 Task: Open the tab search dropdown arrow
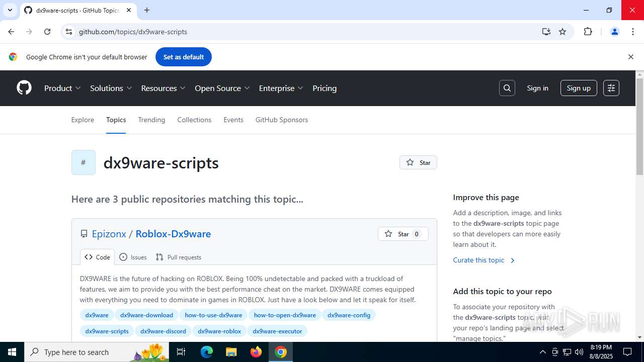point(10,10)
